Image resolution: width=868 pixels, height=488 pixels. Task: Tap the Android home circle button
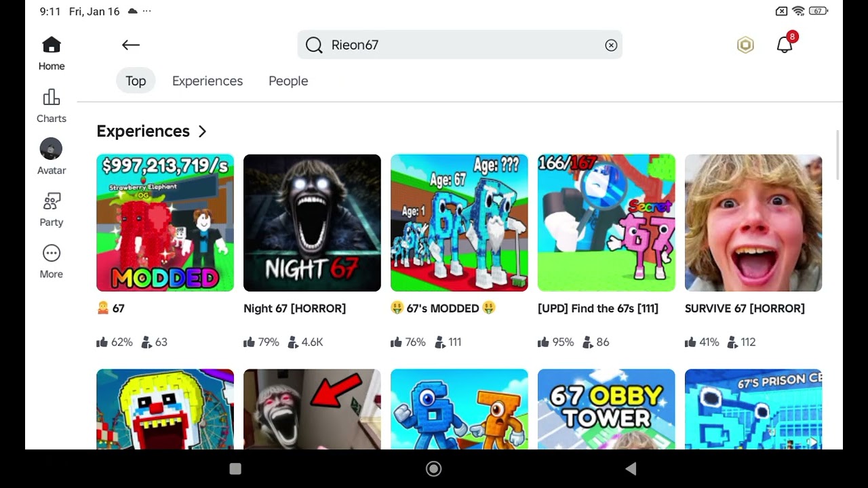[434, 469]
